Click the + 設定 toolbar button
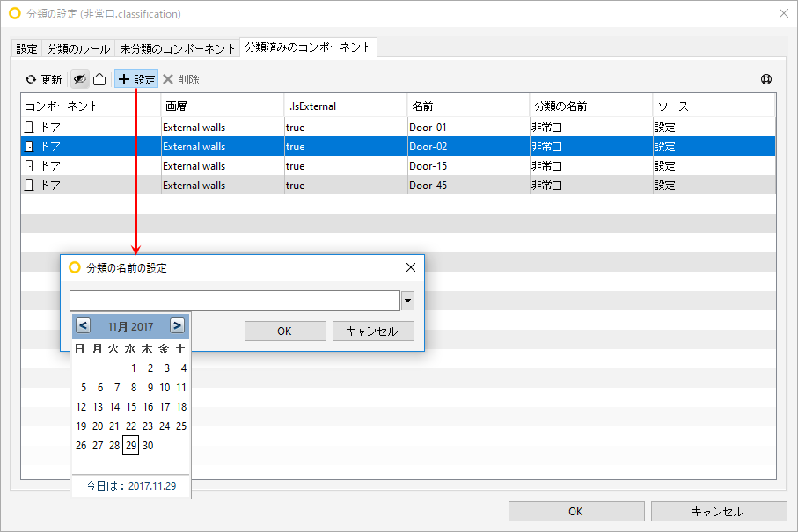Viewport: 798px width, 532px height. [136, 79]
